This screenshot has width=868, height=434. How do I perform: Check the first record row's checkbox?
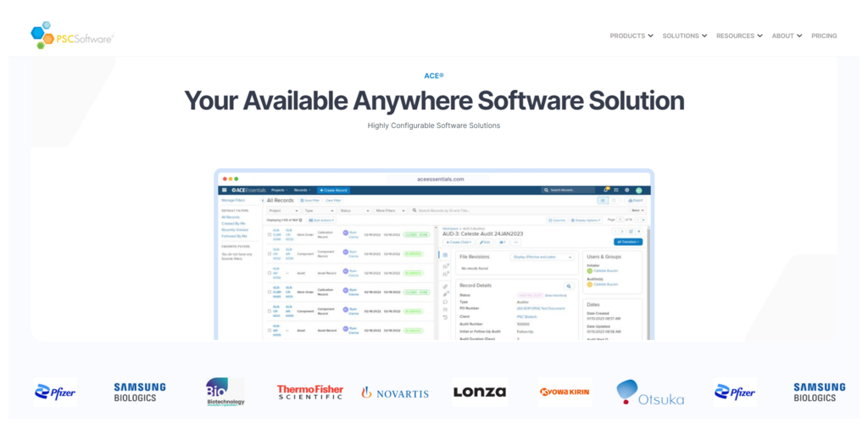[x=270, y=234]
